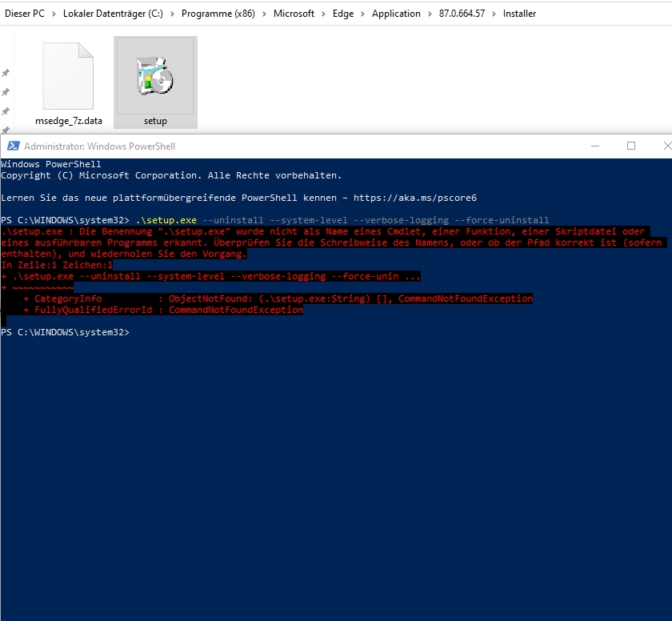The width and height of the screenshot is (672, 621).
Task: Click the Installer breadcrumb segment
Action: click(519, 14)
